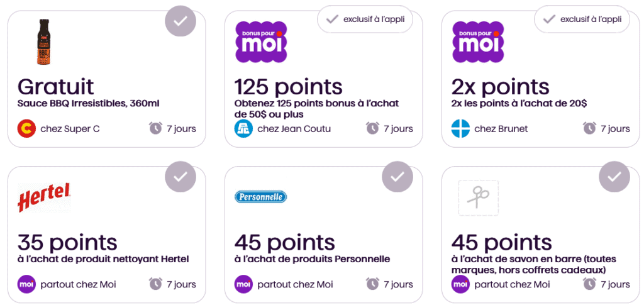
Task: Click the Jean Coutu store icon
Action: pyautogui.click(x=243, y=129)
